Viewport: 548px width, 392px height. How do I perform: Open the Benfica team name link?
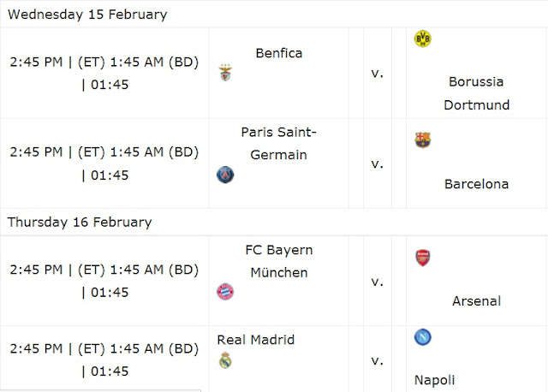point(279,53)
